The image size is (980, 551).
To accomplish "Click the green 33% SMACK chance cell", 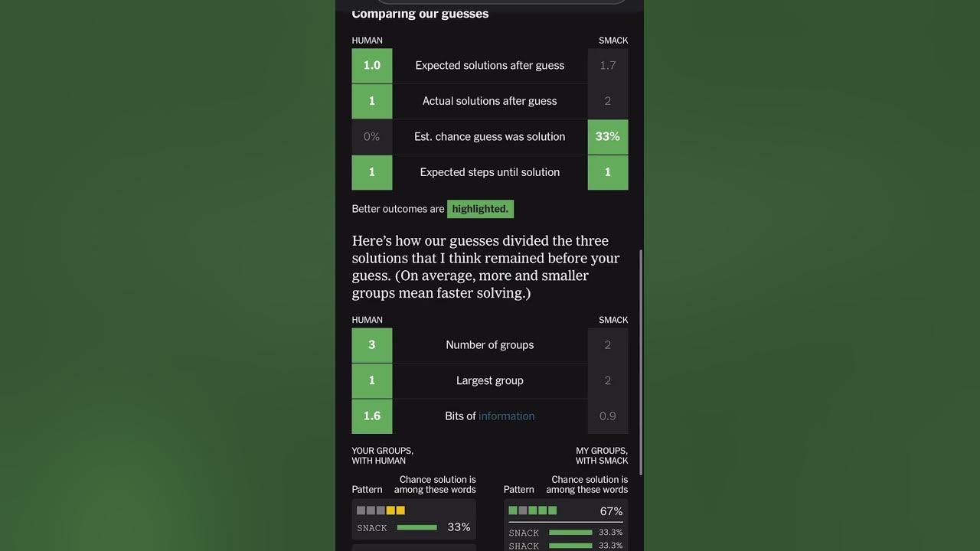I will [x=608, y=136].
